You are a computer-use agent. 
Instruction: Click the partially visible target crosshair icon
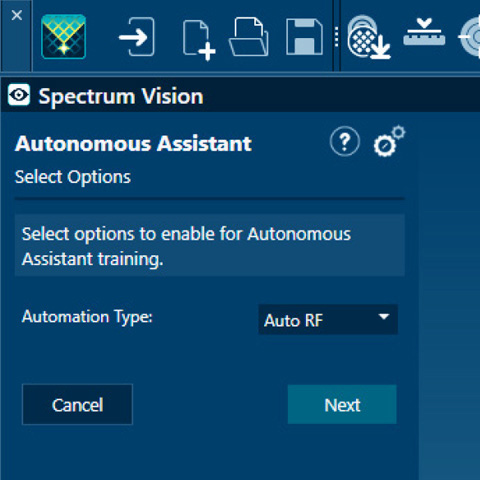470,37
